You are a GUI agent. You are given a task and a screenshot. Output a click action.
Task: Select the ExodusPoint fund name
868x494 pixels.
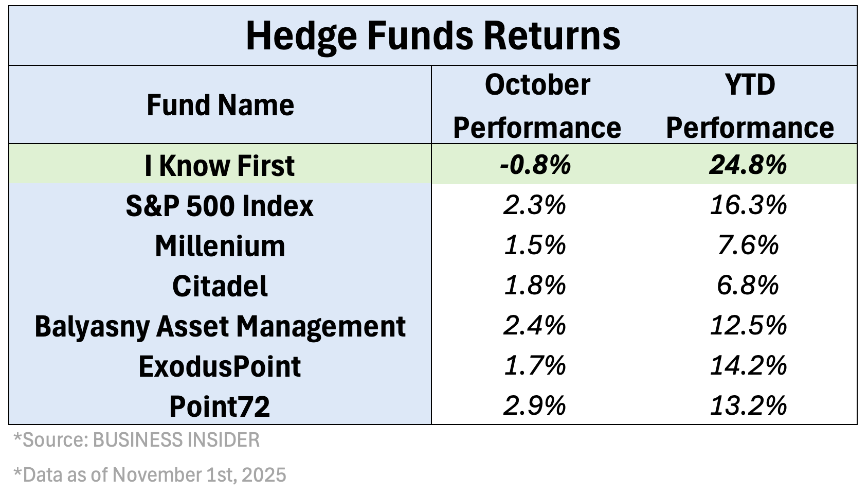(220, 366)
